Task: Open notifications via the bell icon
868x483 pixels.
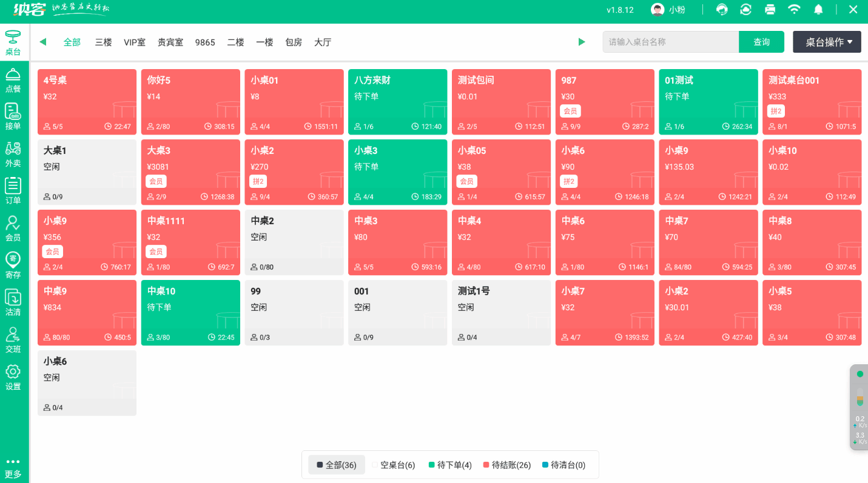Action: (x=818, y=10)
